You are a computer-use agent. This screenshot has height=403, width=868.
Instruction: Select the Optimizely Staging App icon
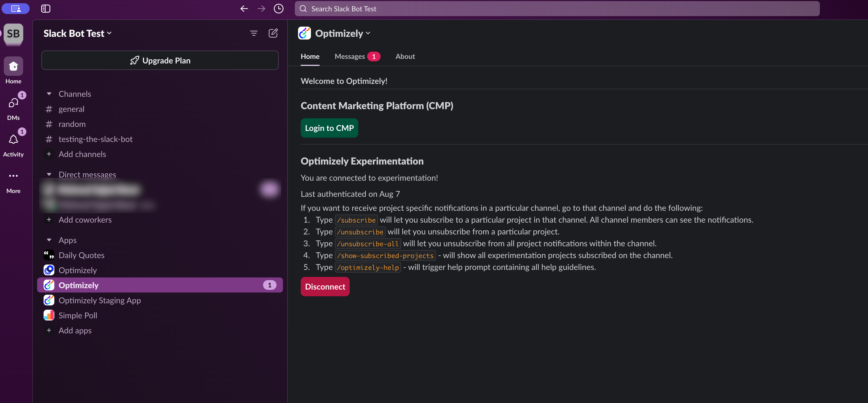click(x=49, y=300)
